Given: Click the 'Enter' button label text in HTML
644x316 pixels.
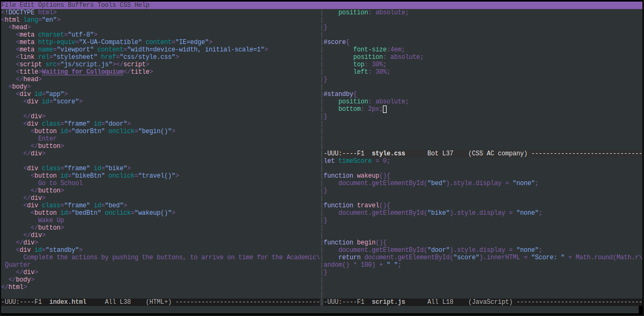Looking at the screenshot, I should coord(47,138).
